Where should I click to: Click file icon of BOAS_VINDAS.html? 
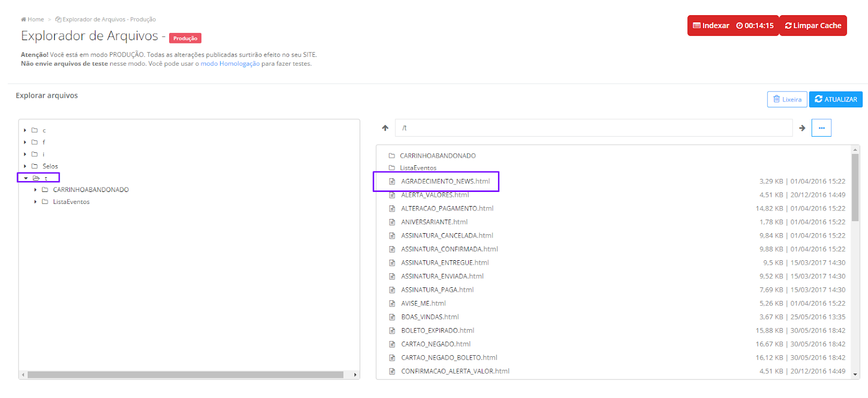[x=392, y=317]
